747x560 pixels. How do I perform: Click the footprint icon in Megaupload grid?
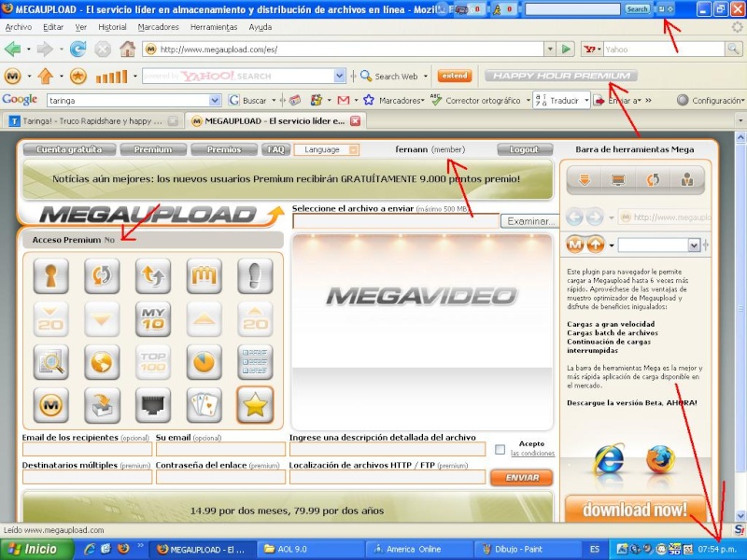(x=255, y=275)
